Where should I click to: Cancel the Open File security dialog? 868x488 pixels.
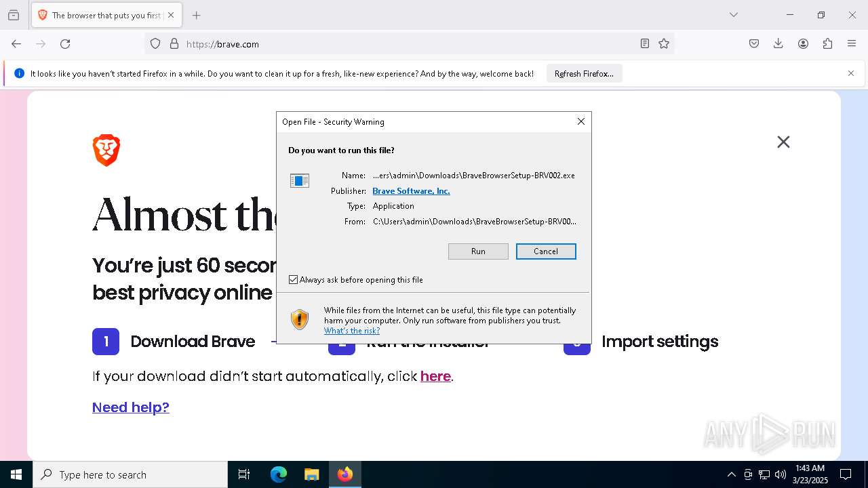(x=546, y=251)
